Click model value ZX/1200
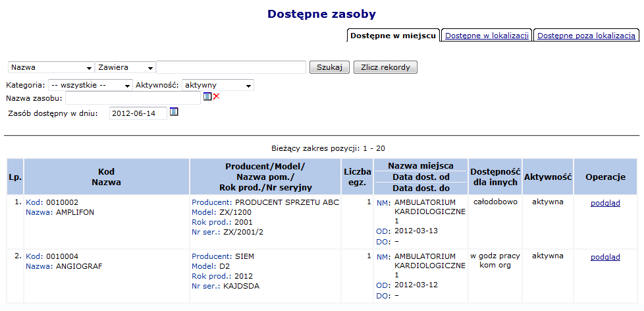Viewport: 644px width, 311px height. (x=235, y=212)
